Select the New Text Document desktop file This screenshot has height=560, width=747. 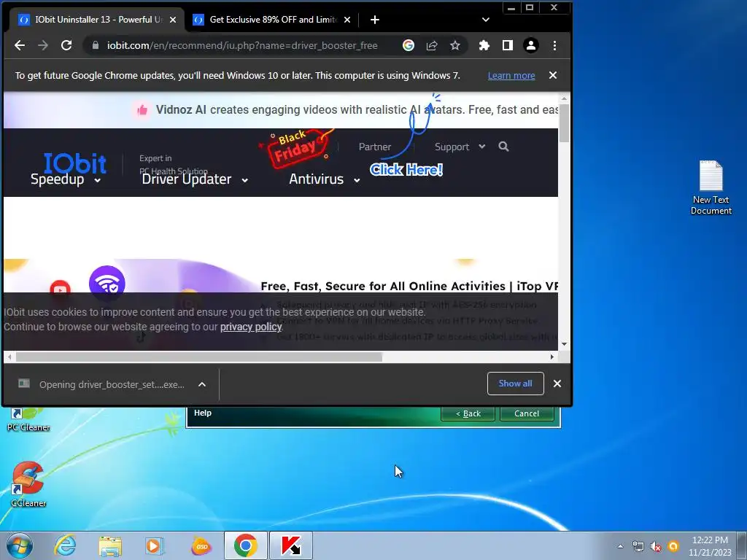(x=711, y=187)
